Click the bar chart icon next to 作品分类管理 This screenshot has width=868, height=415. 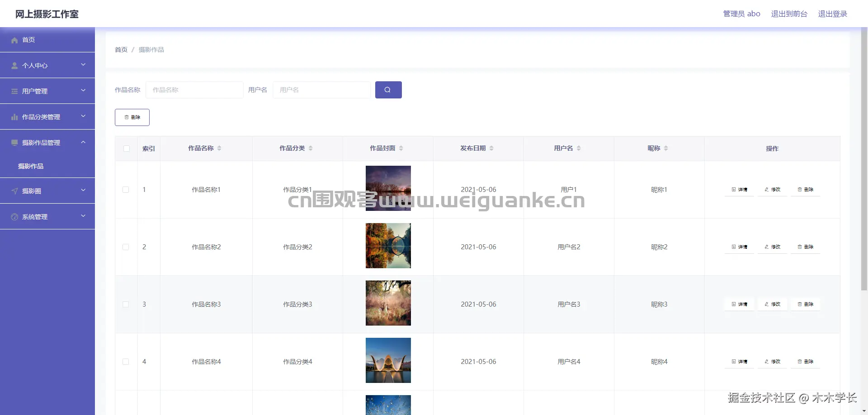click(14, 117)
